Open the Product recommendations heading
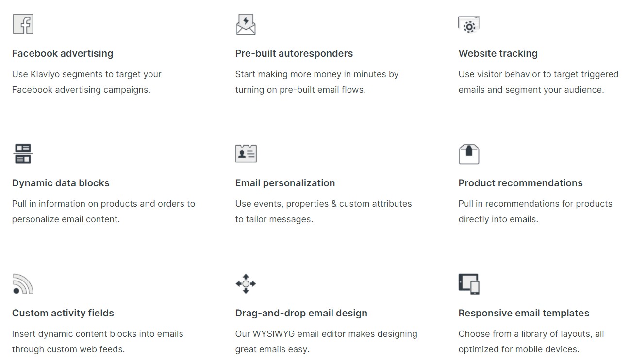 click(x=520, y=183)
